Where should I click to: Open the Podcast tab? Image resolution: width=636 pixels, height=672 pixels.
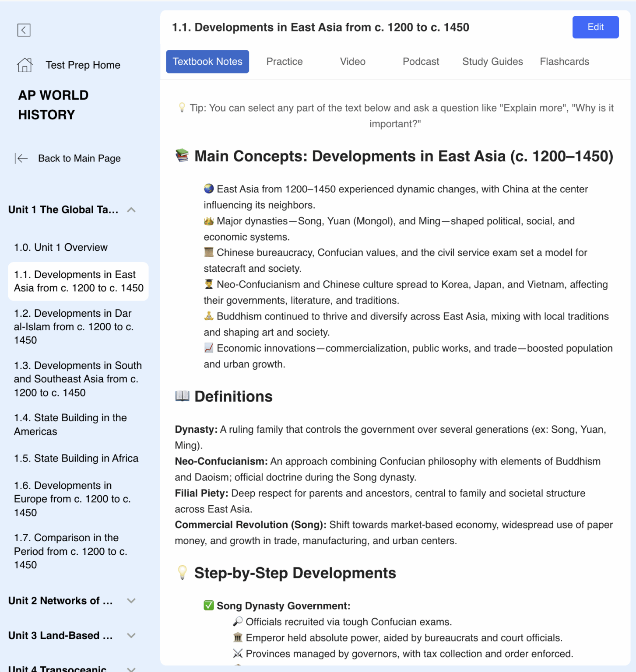pyautogui.click(x=421, y=62)
